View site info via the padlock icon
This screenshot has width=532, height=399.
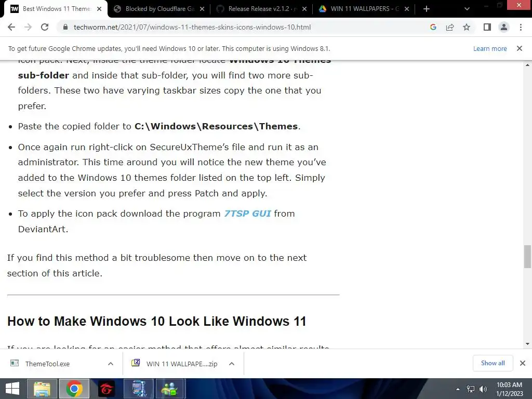pyautogui.click(x=65, y=27)
